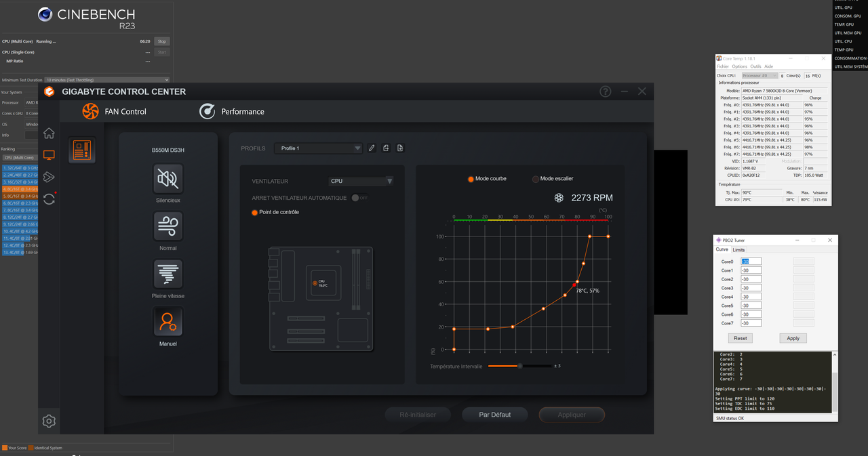Select the Mode escalier radio button
Screen dimensions: 868x456
536,179
